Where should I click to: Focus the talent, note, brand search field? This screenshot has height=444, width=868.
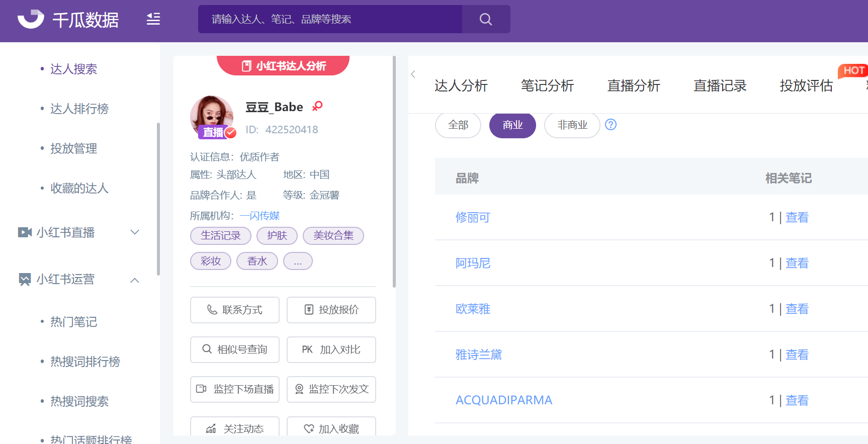tap(330, 19)
